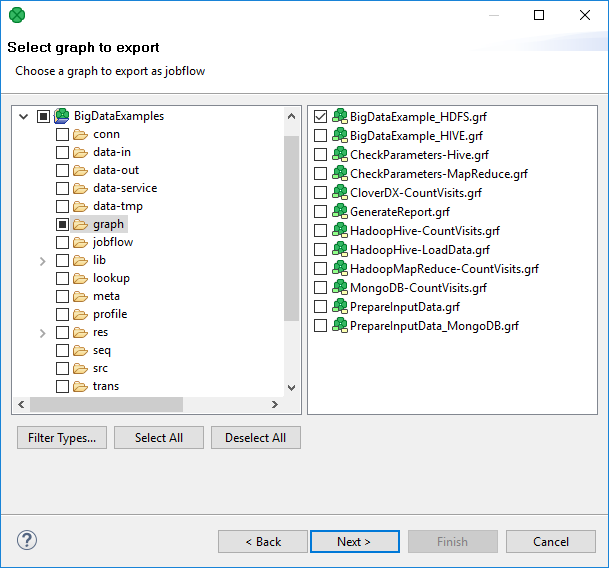Enable the PrepareInputData.grf checkbox
The width and height of the screenshot is (609, 568).
tap(321, 307)
